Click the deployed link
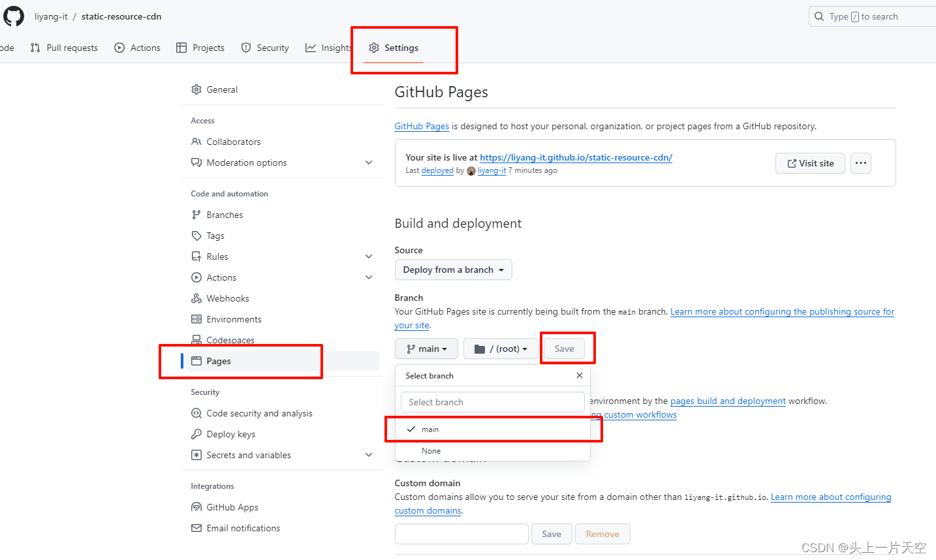 click(x=437, y=170)
